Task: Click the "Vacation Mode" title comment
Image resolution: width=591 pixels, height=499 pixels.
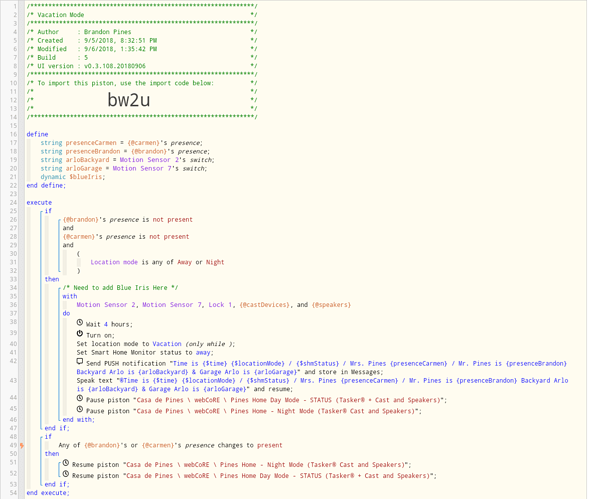Action: pos(142,15)
